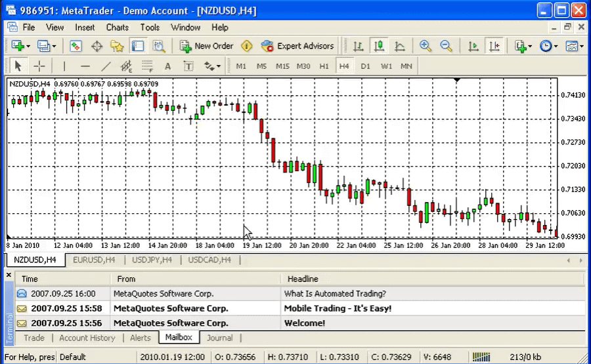This screenshot has width=591, height=364.
Task: Switch to the EURUSD,H4 chart tab
Action: 94,260
